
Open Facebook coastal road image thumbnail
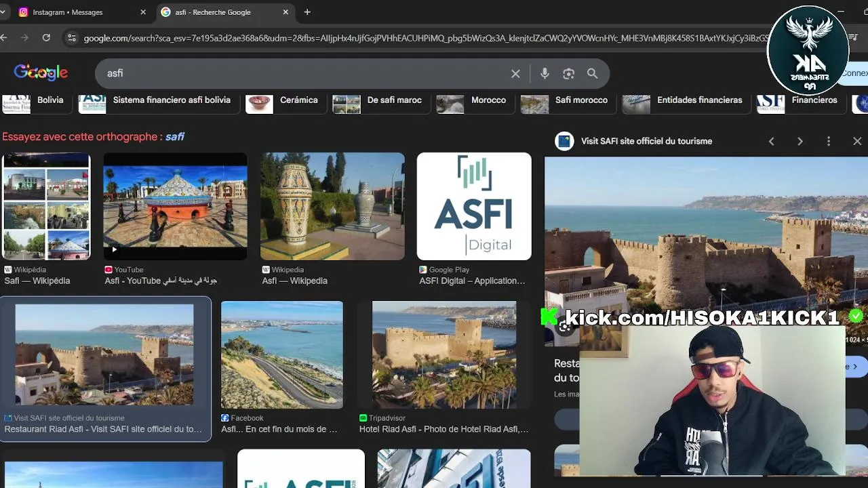tap(282, 355)
